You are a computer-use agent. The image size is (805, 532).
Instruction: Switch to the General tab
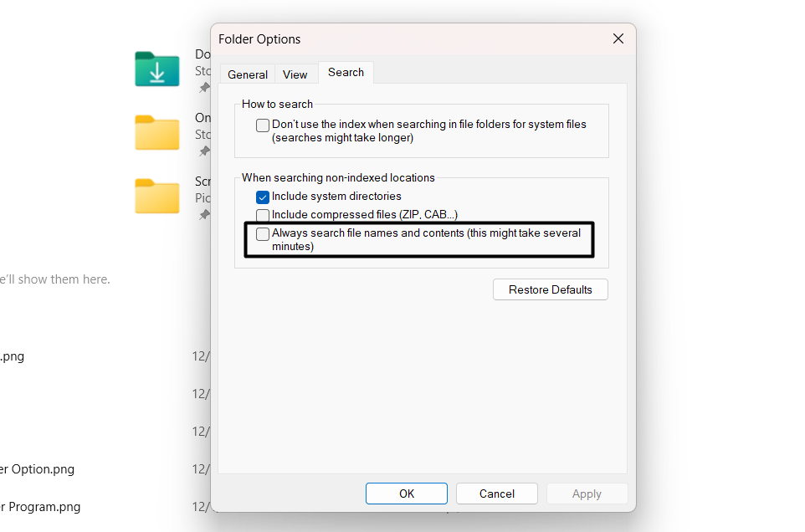click(x=248, y=74)
